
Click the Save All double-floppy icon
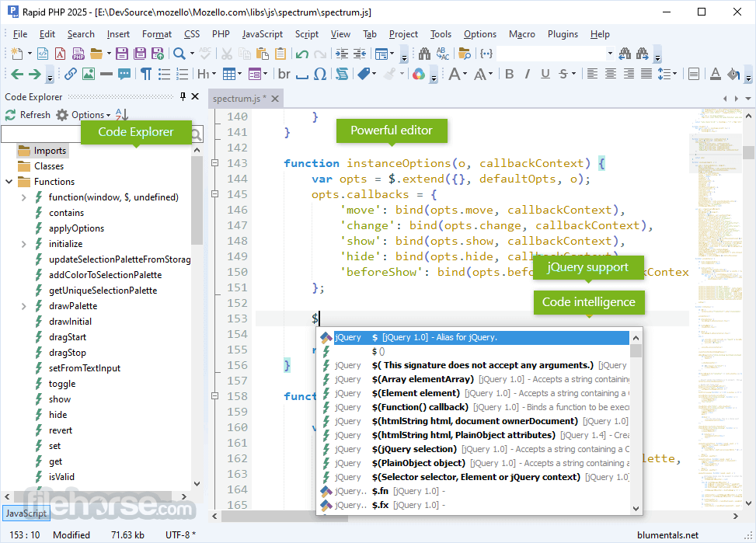(x=140, y=54)
